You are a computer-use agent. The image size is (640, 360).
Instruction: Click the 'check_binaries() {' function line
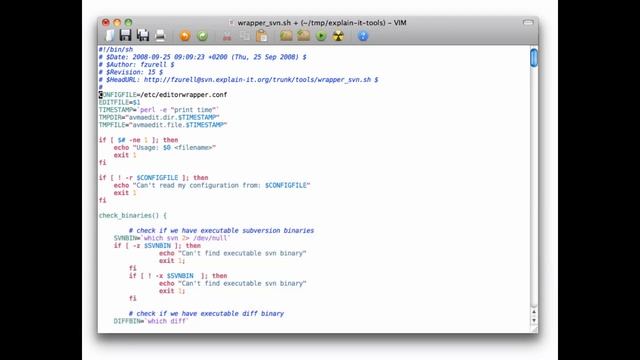coord(133,216)
